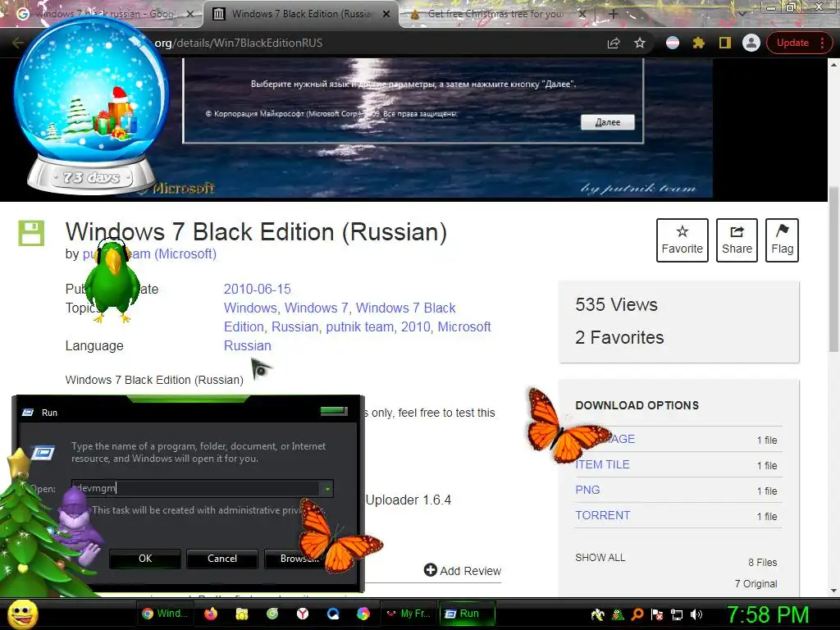Click the Russian language link
Viewport: 840px width, 630px height.
[248, 345]
